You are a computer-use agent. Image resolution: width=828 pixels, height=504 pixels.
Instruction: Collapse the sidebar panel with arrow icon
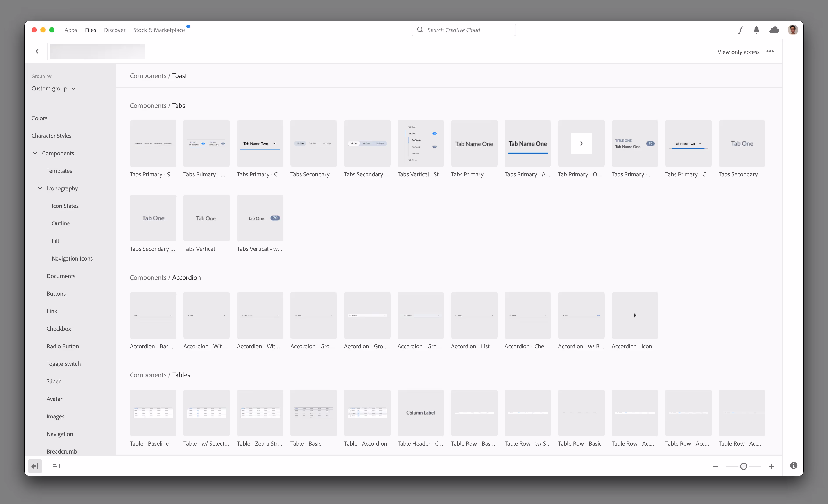point(35,466)
